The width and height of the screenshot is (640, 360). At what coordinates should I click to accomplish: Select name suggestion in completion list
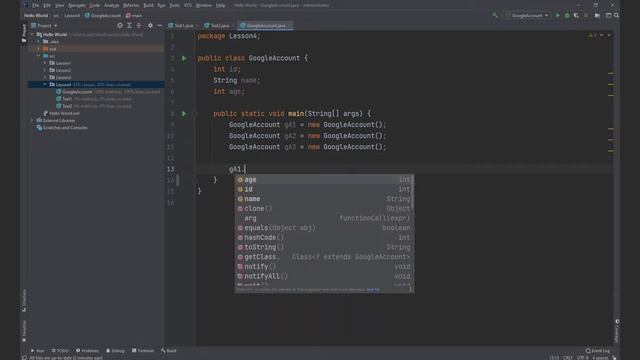[324, 199]
